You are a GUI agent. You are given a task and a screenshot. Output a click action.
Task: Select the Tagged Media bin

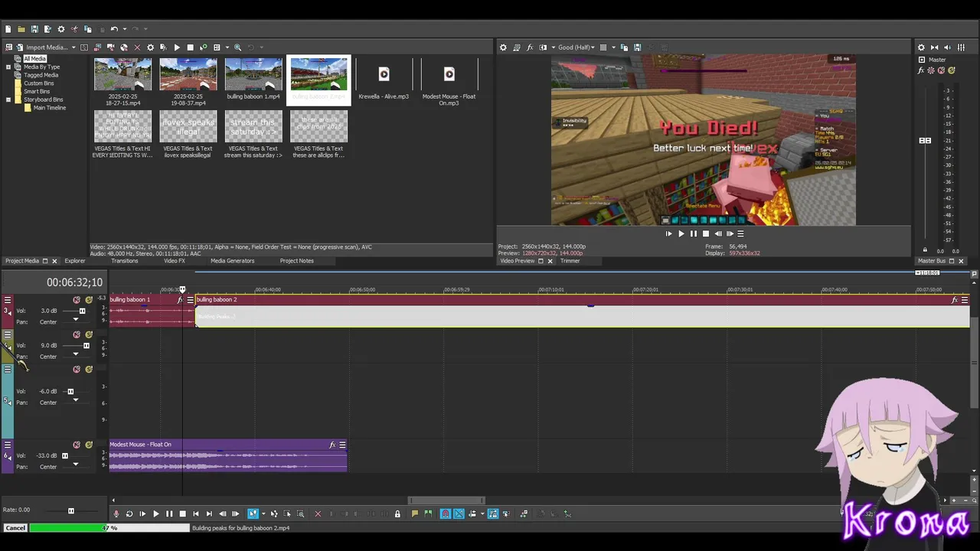(41, 75)
